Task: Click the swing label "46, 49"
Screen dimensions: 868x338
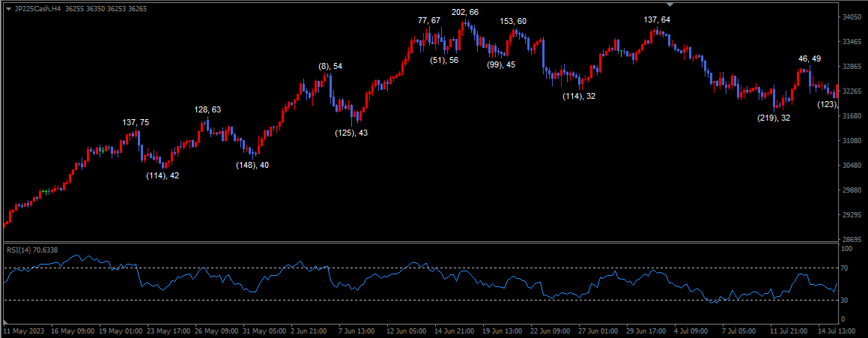Action: (810, 58)
